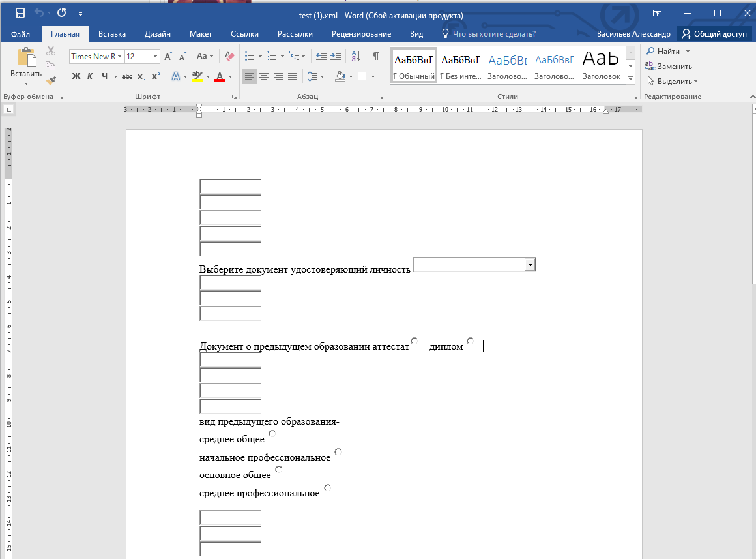This screenshot has height=559, width=756.
Task: Open the font dialog launcher in Шрифт
Action: pyautogui.click(x=235, y=97)
